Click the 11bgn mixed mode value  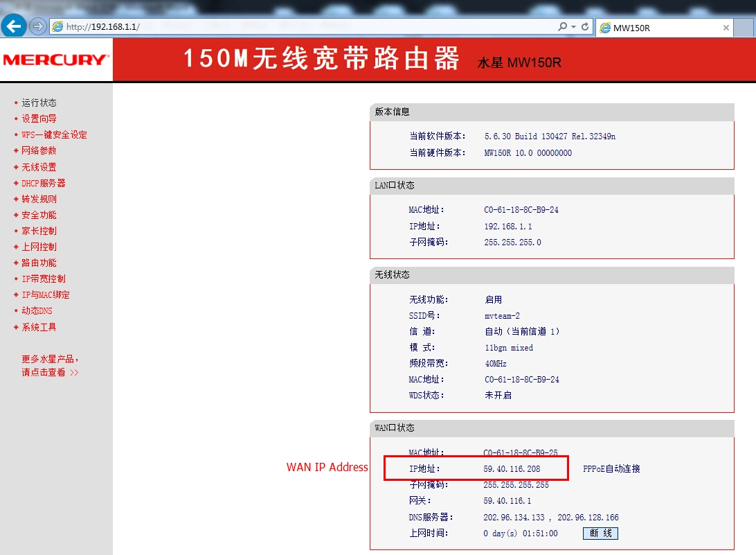509,348
